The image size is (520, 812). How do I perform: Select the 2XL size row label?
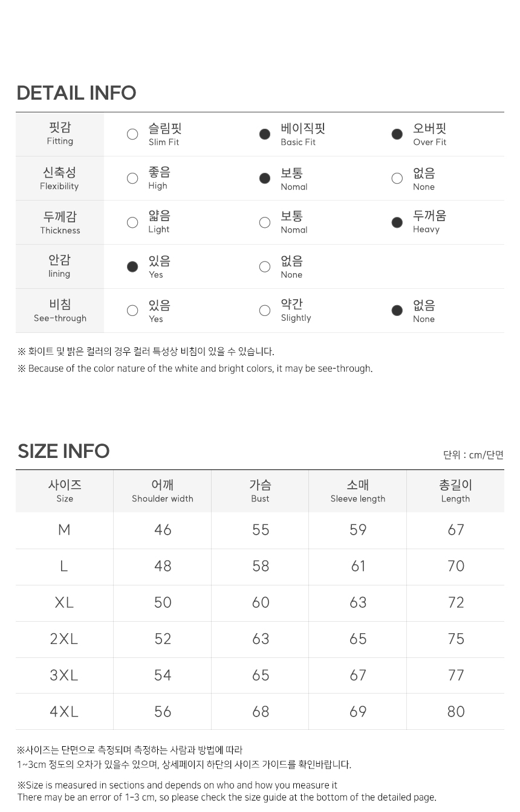[x=64, y=639]
